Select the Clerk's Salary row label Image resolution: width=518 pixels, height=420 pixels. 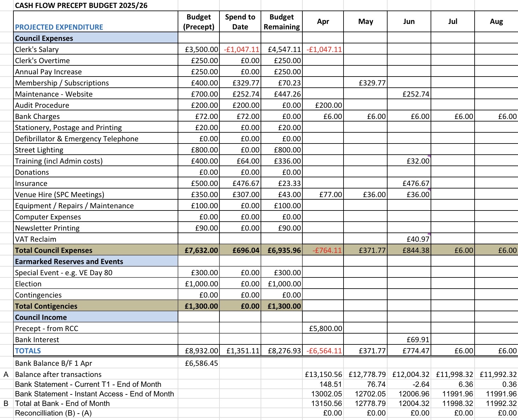pyautogui.click(x=37, y=49)
